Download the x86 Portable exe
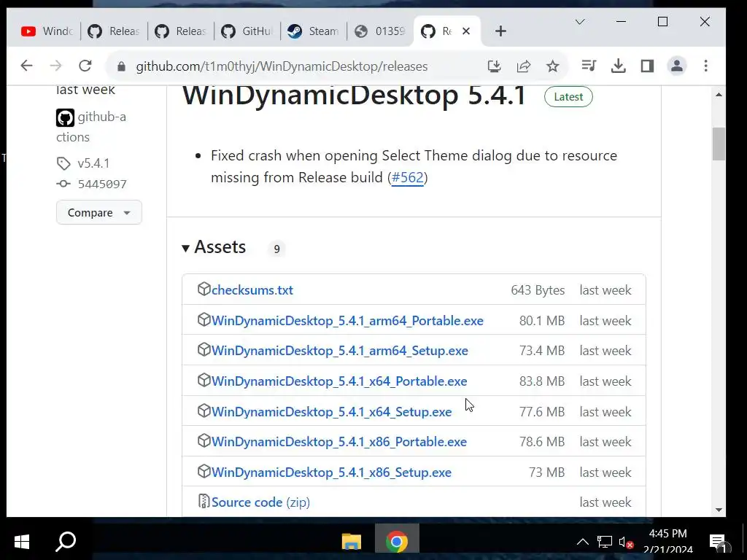The height and width of the screenshot is (560, 747). [x=339, y=441]
